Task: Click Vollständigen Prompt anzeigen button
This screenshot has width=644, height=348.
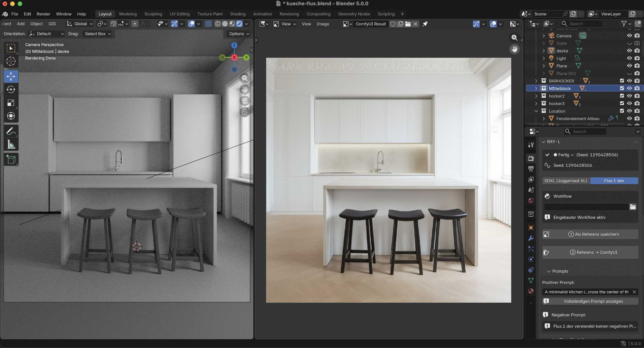Action: (x=590, y=301)
